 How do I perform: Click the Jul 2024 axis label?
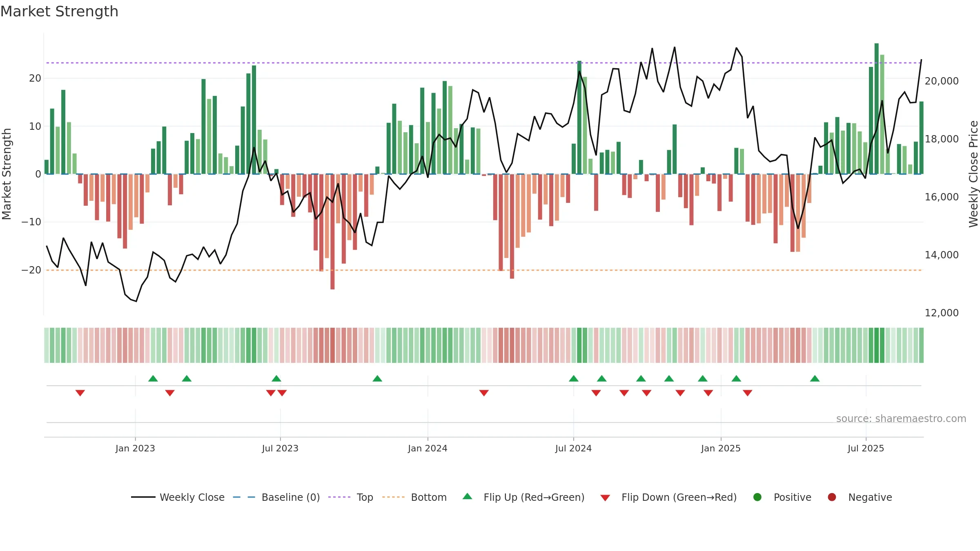573,449
